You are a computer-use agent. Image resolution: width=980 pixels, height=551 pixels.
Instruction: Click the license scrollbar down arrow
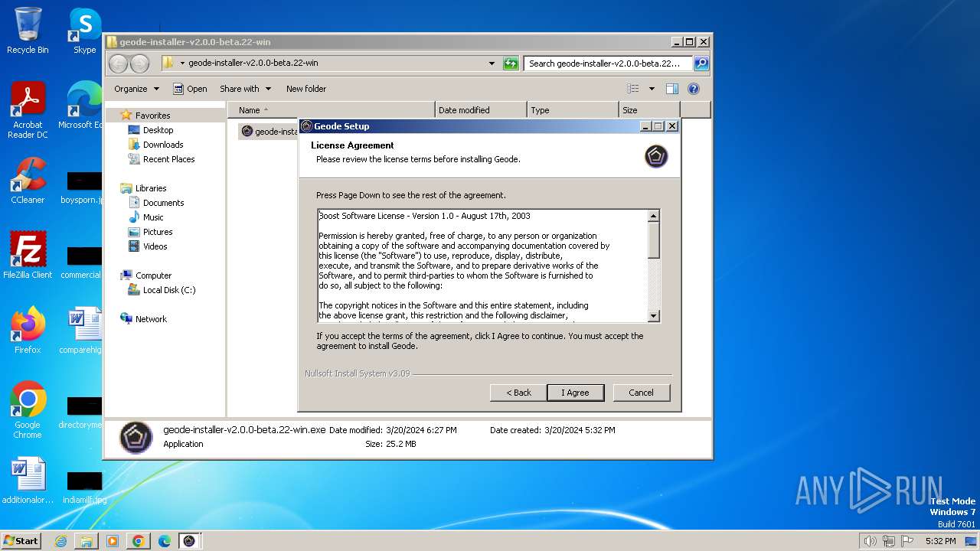(653, 315)
